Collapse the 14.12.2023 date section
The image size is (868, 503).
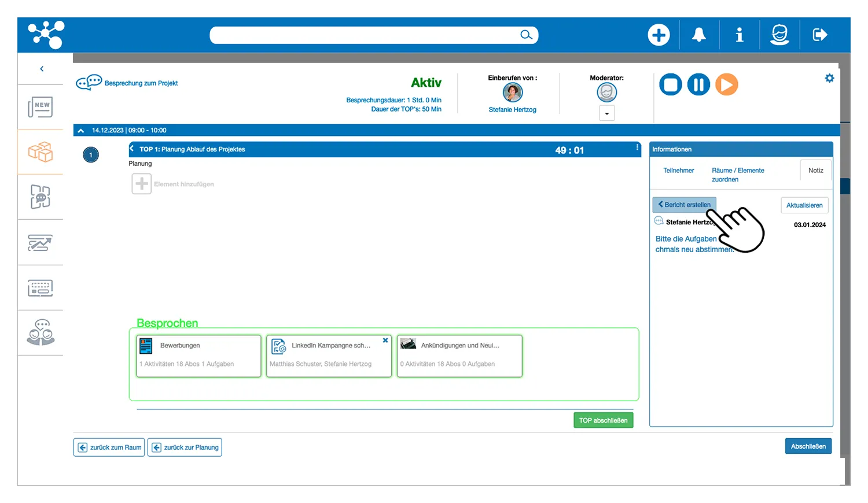coord(81,131)
